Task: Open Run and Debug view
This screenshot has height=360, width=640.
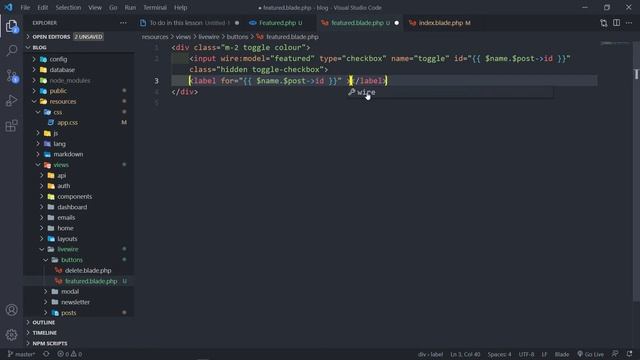Action: [11, 100]
